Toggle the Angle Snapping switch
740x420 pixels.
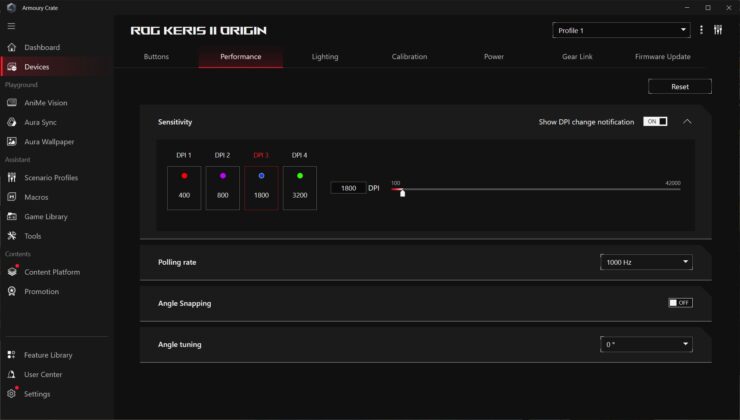click(680, 302)
